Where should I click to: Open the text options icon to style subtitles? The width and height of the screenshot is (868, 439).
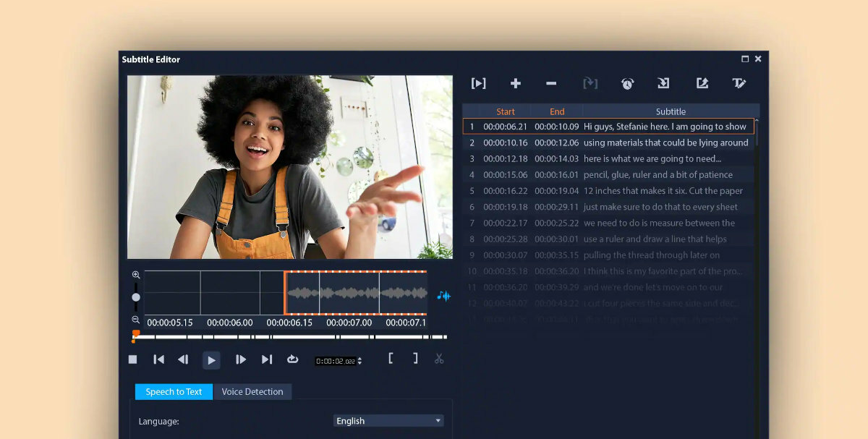coord(739,83)
